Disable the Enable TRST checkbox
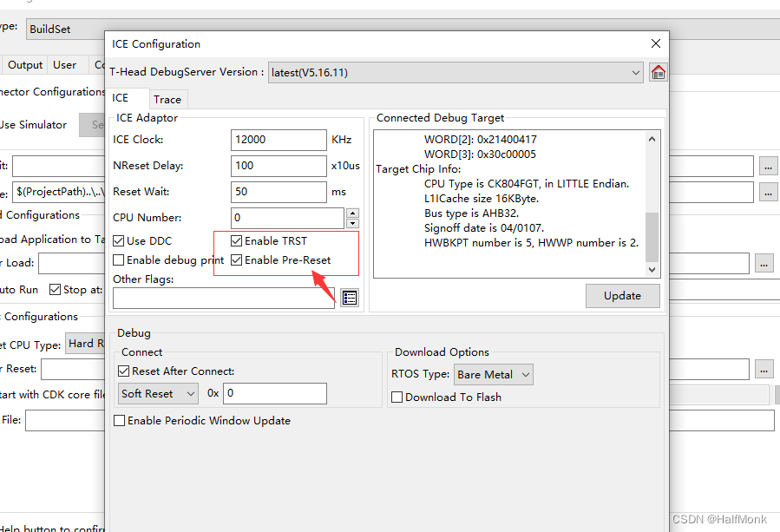 coord(236,240)
